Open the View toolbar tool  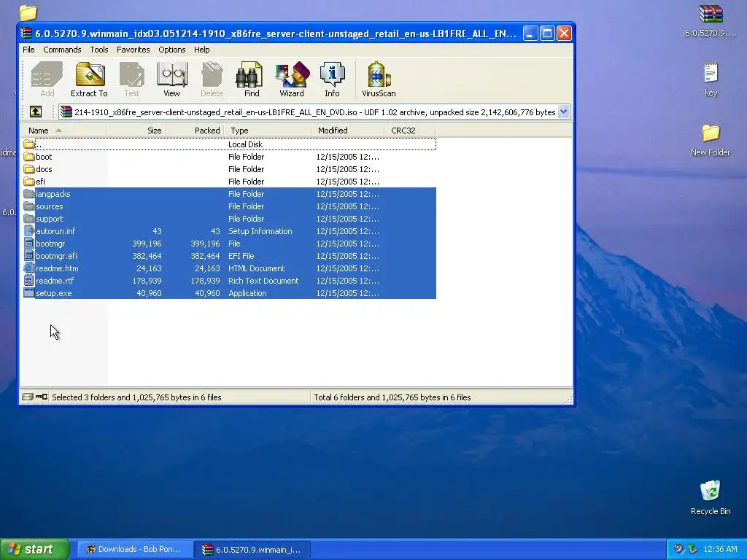171,79
